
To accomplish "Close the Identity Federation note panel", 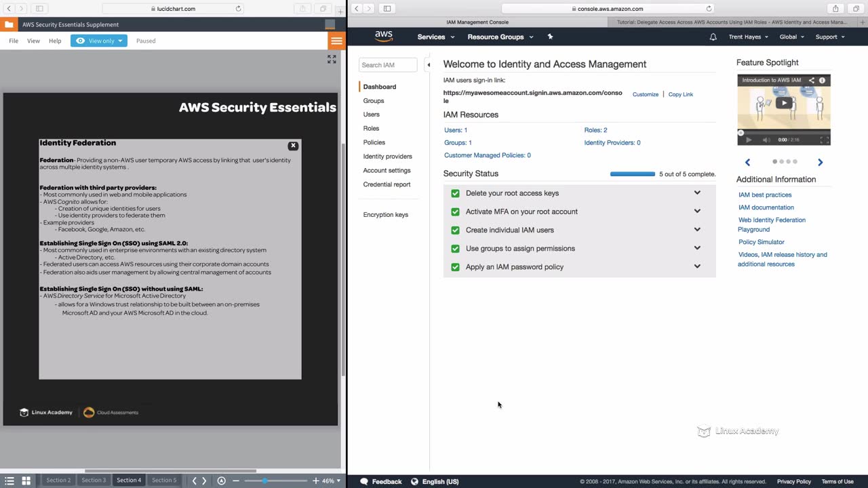I will tap(293, 146).
